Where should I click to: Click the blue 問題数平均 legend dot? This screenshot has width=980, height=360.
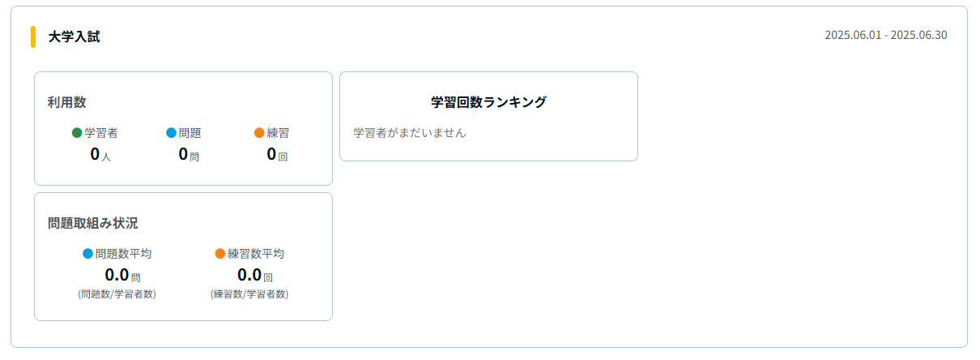pos(88,254)
